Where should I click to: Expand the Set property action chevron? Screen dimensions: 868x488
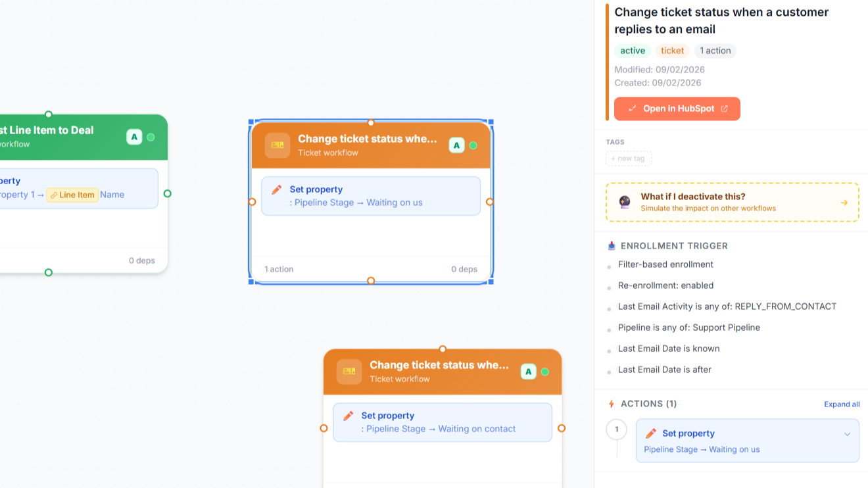(x=847, y=434)
